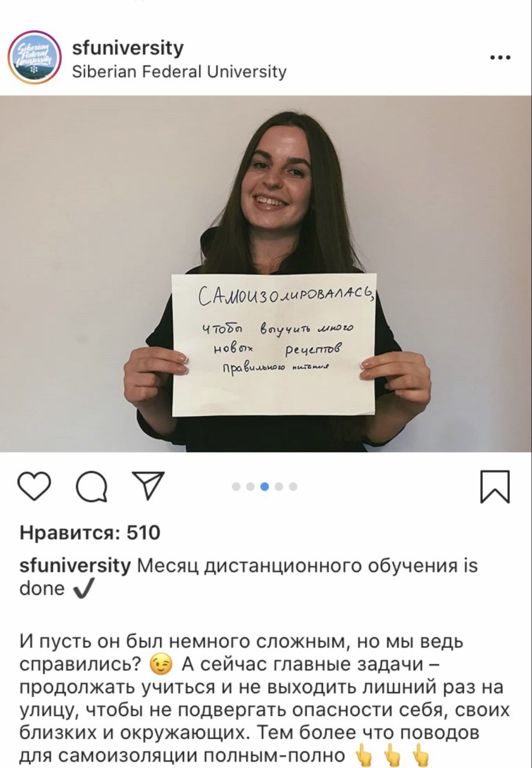Jump to the last carousel dot

[293, 487]
